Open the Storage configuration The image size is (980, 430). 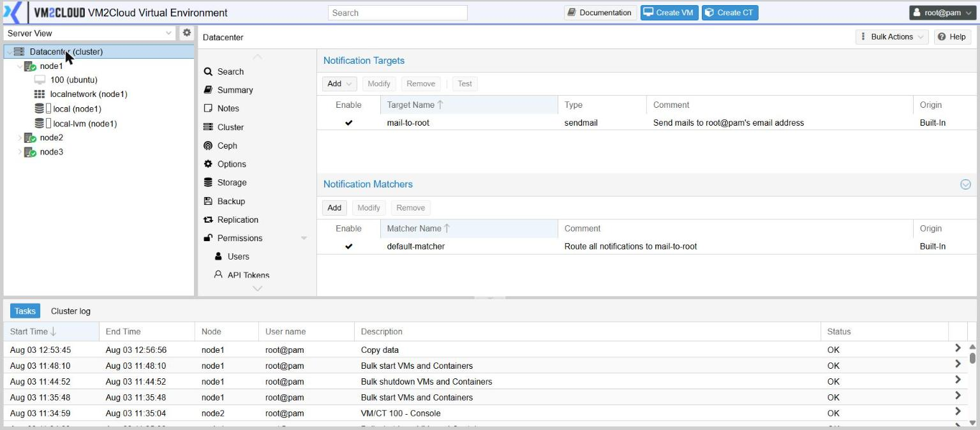tap(225, 182)
